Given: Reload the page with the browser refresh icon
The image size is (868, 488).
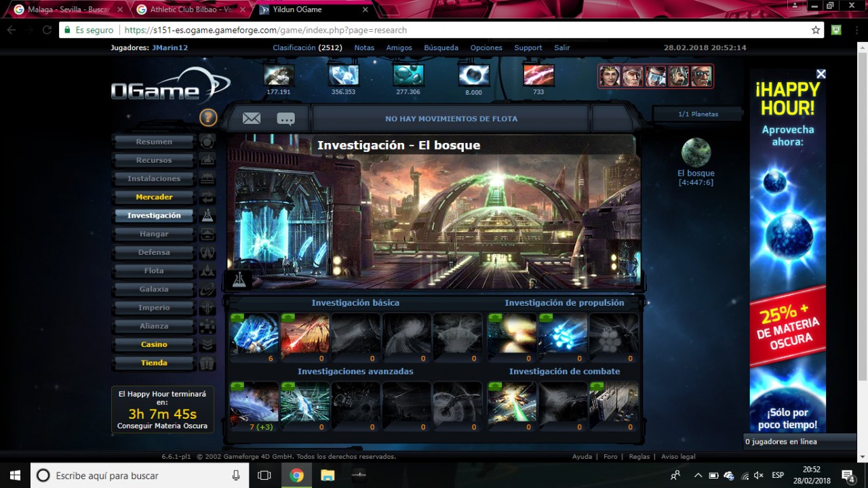Looking at the screenshot, I should 47,30.
